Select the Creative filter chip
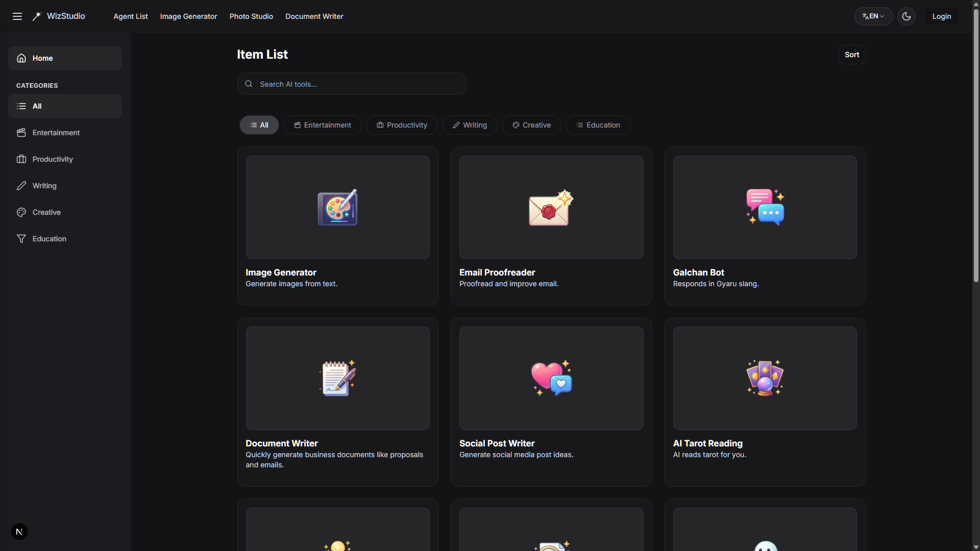Screen dimensions: 980x551 (x=531, y=125)
